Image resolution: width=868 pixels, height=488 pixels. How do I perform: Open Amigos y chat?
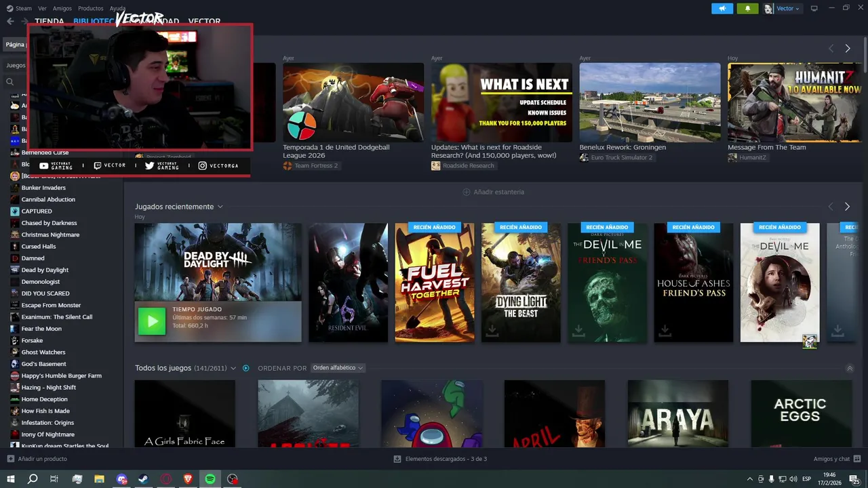click(831, 459)
